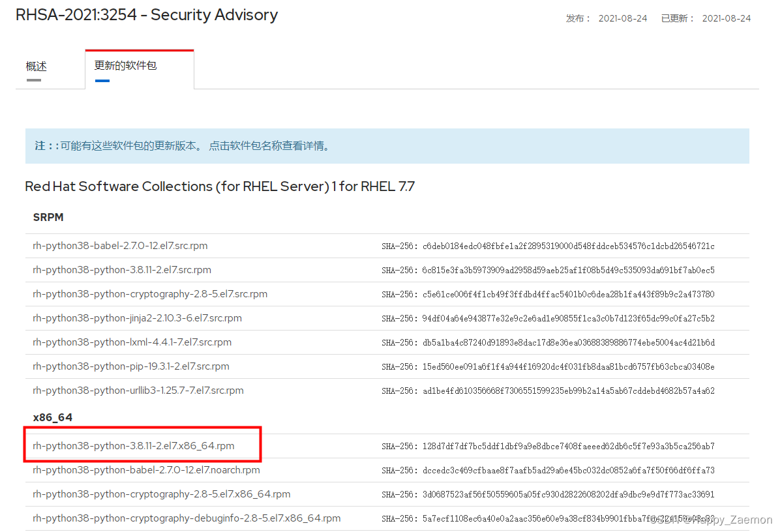Click the SHA-256 hash starting with c6deb0184
This screenshot has width=782, height=532.
[569, 246]
